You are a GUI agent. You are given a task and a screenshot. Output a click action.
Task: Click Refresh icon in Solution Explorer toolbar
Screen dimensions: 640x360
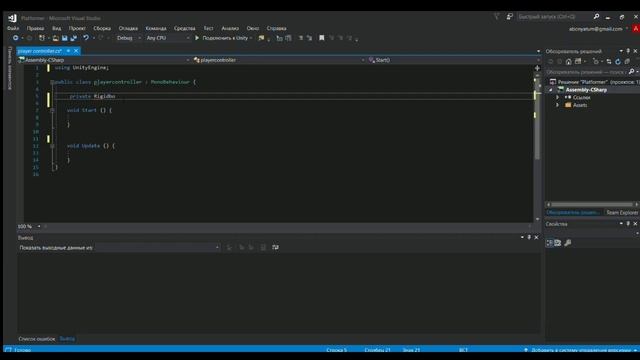[618, 62]
